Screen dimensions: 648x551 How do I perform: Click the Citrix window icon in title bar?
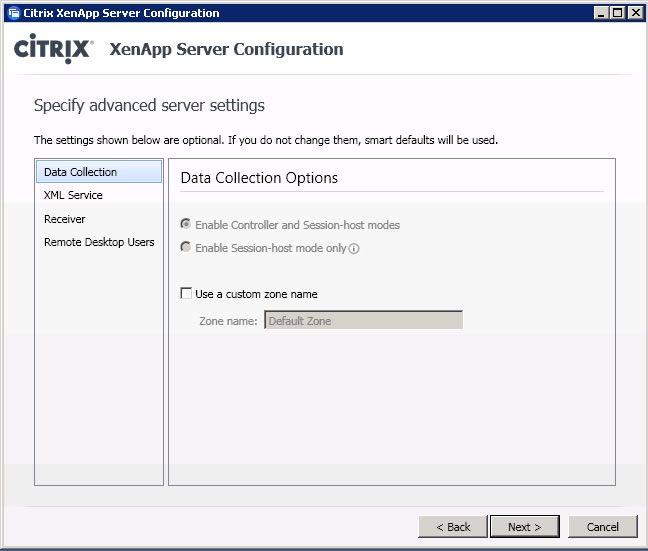(x=14, y=13)
